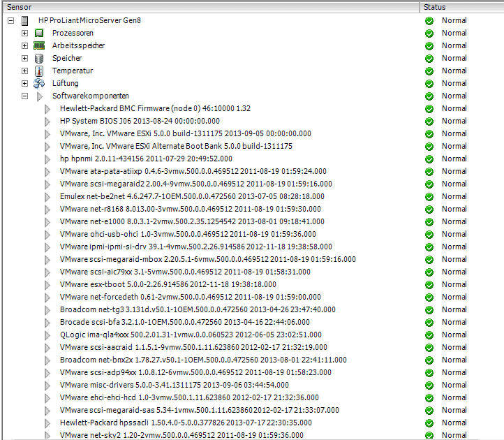The image size is (504, 440).
Task: Expand the Lüftung node
Action: click(x=24, y=83)
